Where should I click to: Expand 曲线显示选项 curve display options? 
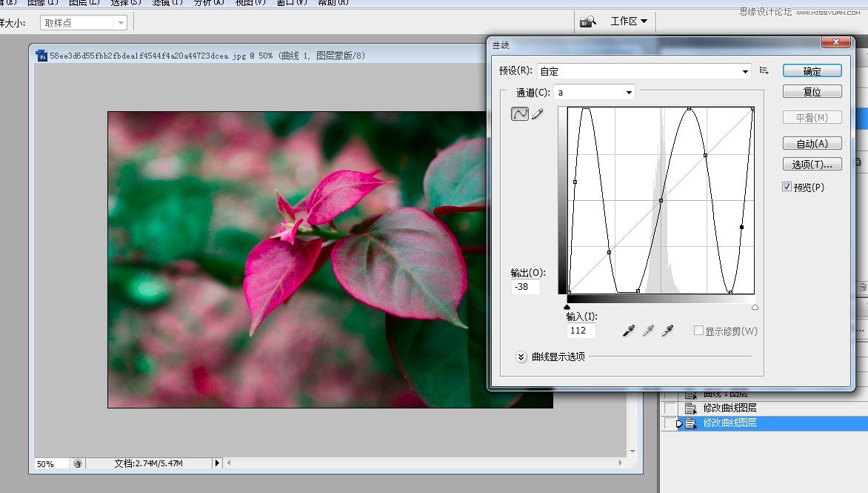pos(521,357)
